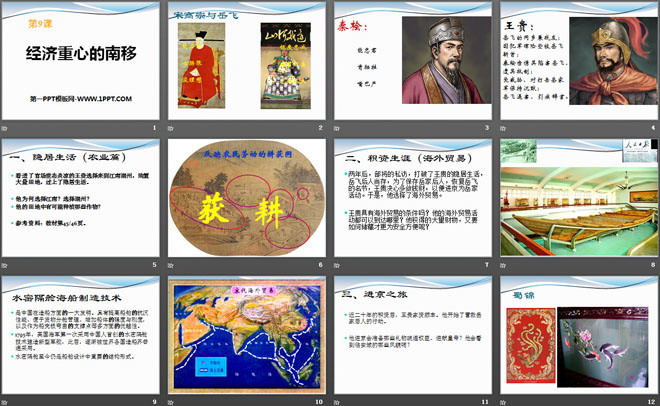Viewport: 660px width, 406px height.
Task: Select the 耕获图 painting slide
Action: (247, 198)
